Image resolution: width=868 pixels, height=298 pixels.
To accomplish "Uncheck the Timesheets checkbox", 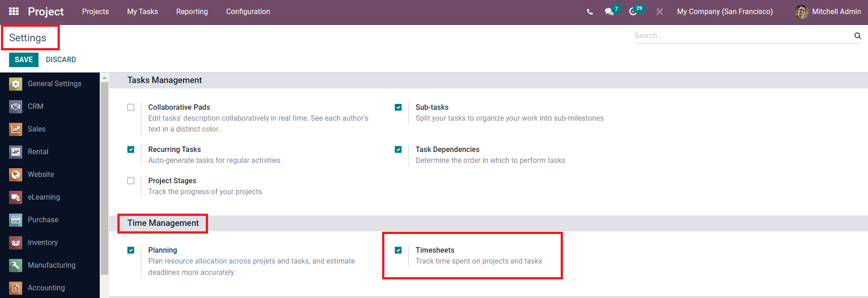I will click(398, 250).
